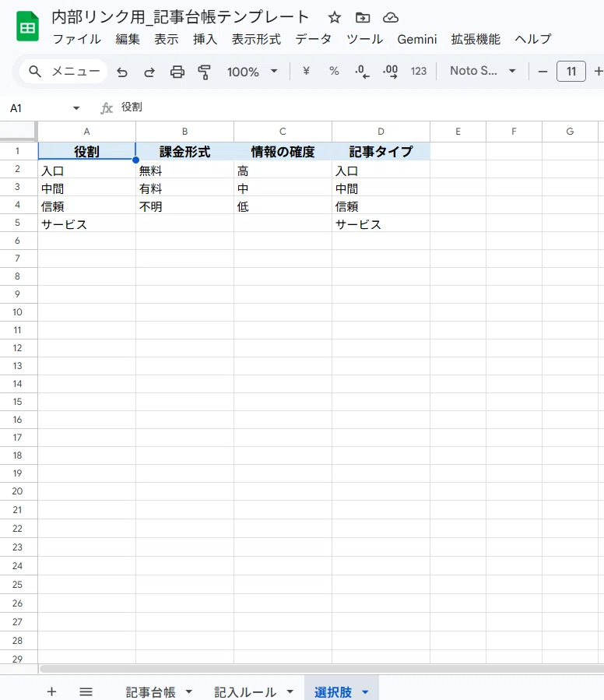Decrease decimal places
604x700 pixels.
pos(362,72)
